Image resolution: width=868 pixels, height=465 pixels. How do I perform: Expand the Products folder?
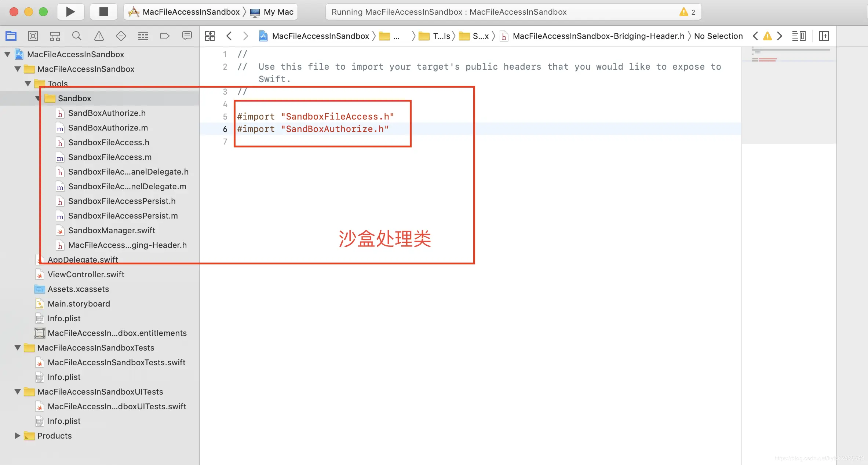(x=17, y=436)
